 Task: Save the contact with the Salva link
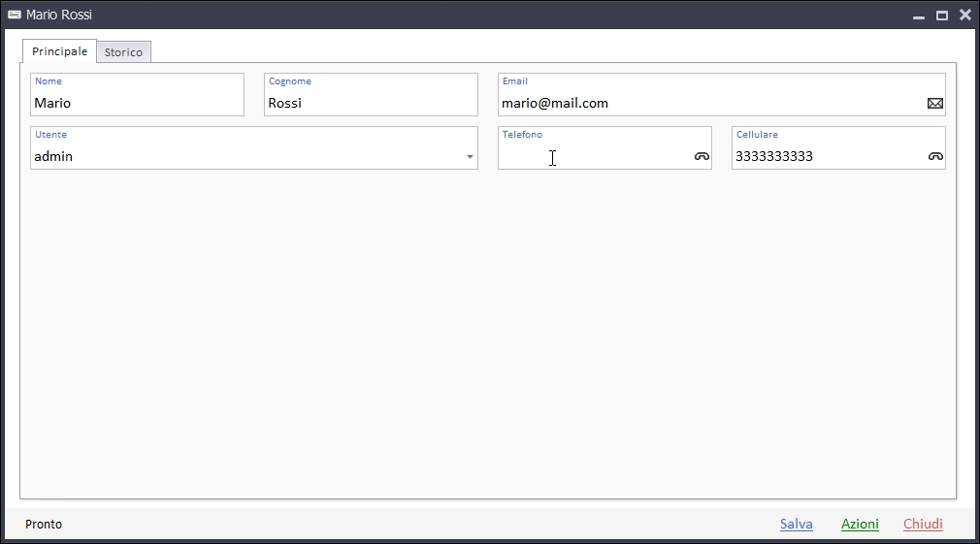796,524
